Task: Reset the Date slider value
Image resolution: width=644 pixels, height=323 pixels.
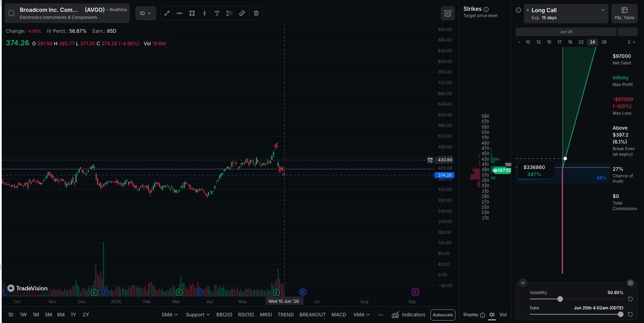Action: pos(631,314)
